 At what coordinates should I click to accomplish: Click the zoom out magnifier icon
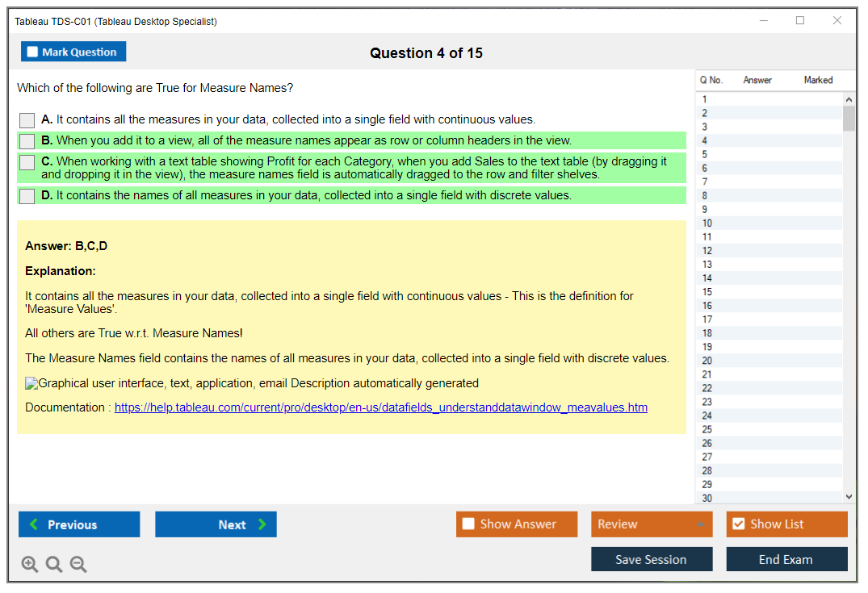click(x=78, y=564)
